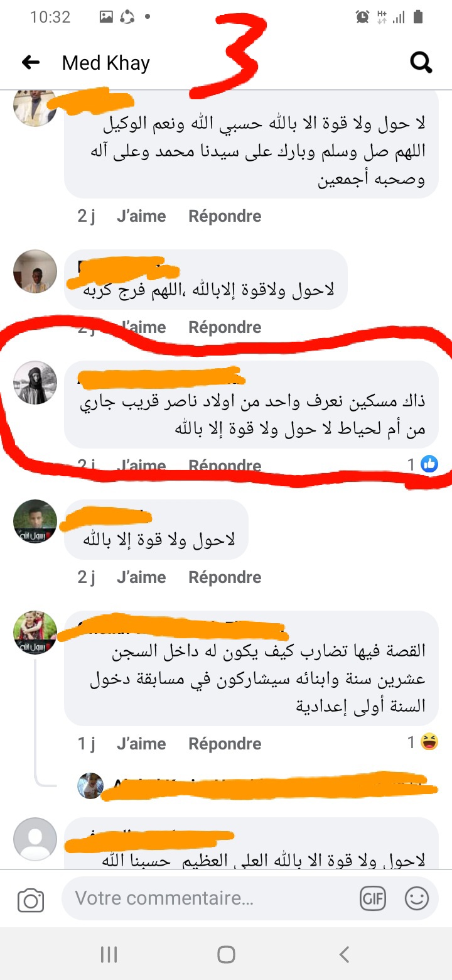Click Répondre under the second comment
This screenshot has width=452, height=980.
pos(225,327)
